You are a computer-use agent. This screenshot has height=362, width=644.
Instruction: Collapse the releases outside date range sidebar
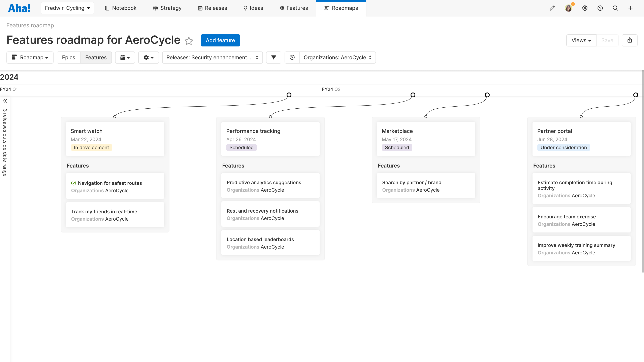(x=5, y=101)
